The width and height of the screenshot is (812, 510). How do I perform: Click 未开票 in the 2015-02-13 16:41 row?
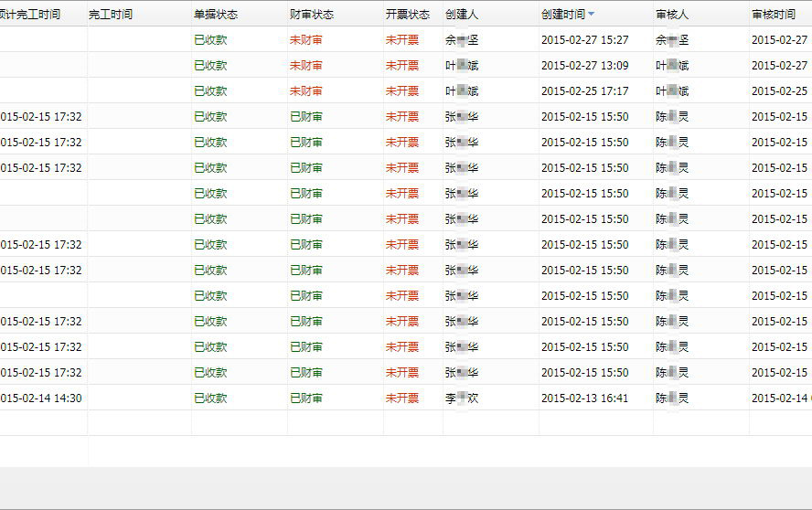402,398
